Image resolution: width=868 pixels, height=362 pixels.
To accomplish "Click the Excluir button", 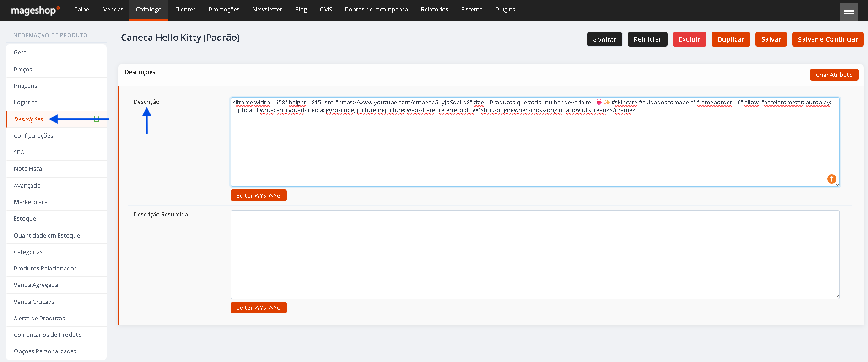I will [x=689, y=39].
